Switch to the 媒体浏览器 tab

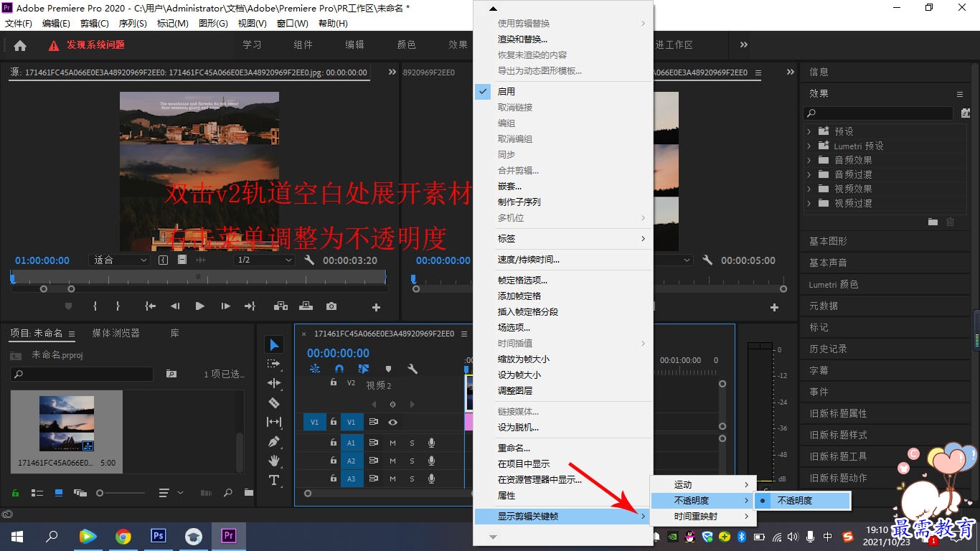116,334
